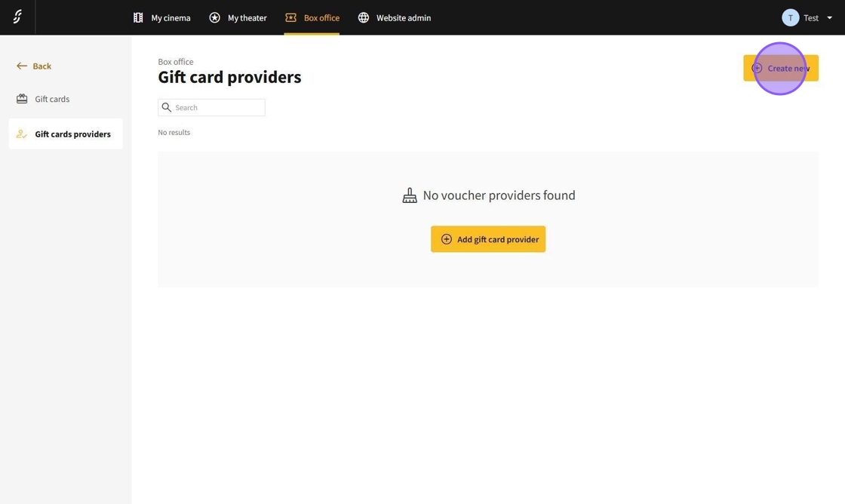Open the Test user account menu

(x=810, y=17)
